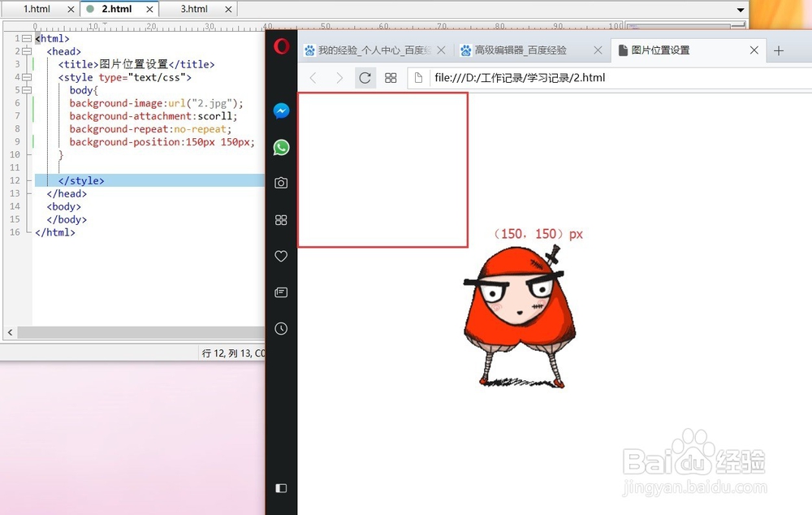Collapse the head tag fold on line 2
The height and width of the screenshot is (515, 812).
pos(27,51)
